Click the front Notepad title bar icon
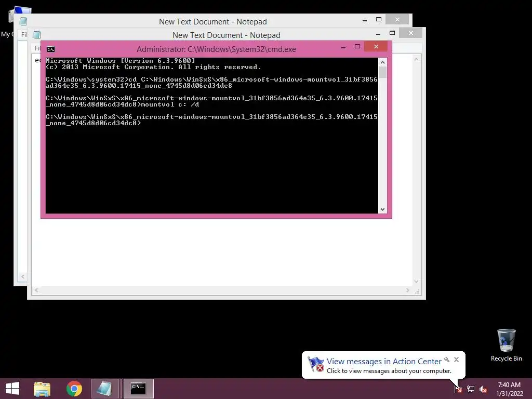Image resolution: width=532 pixels, height=399 pixels. [x=37, y=35]
